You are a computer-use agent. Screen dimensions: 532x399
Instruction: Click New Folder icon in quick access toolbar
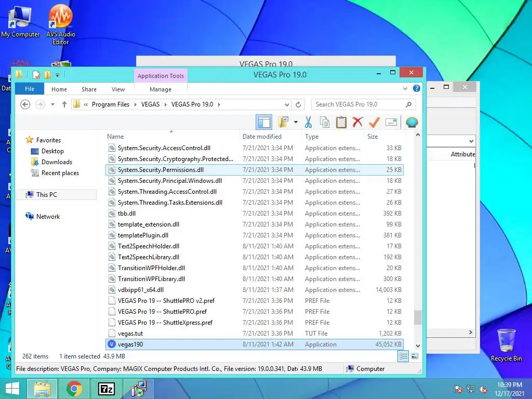coord(47,75)
